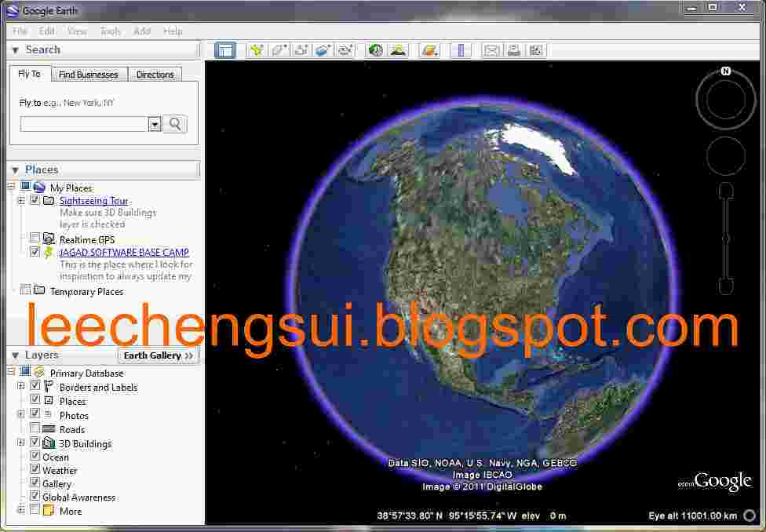Open the Sightseeing Tour link
The height and width of the screenshot is (532, 766).
pyautogui.click(x=93, y=201)
